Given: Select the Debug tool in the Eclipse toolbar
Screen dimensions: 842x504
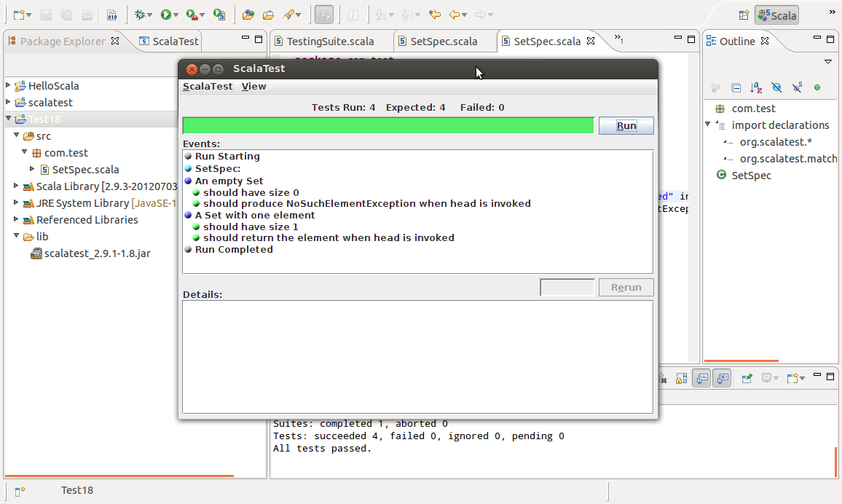Looking at the screenshot, I should click(139, 14).
